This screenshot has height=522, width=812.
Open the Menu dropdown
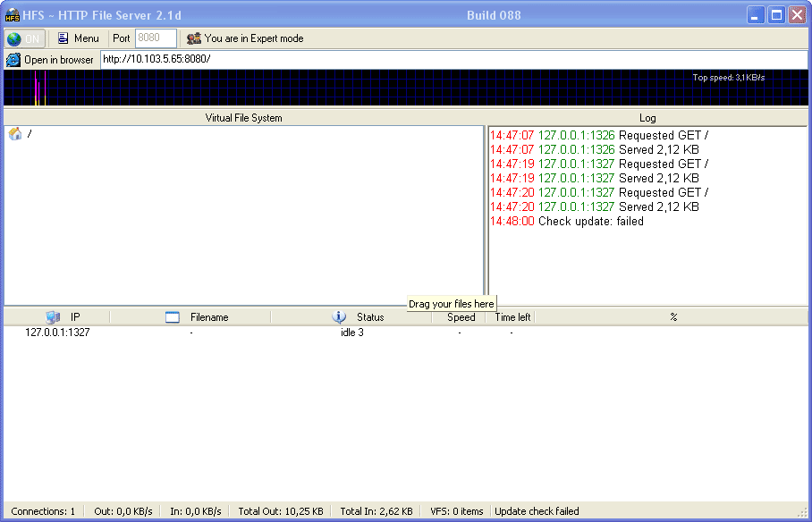[78, 38]
